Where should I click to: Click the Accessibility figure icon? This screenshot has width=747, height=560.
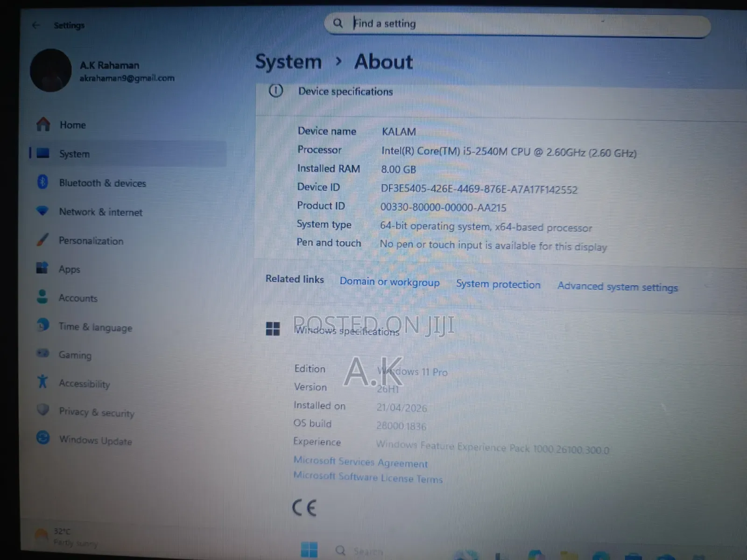pyautogui.click(x=42, y=382)
